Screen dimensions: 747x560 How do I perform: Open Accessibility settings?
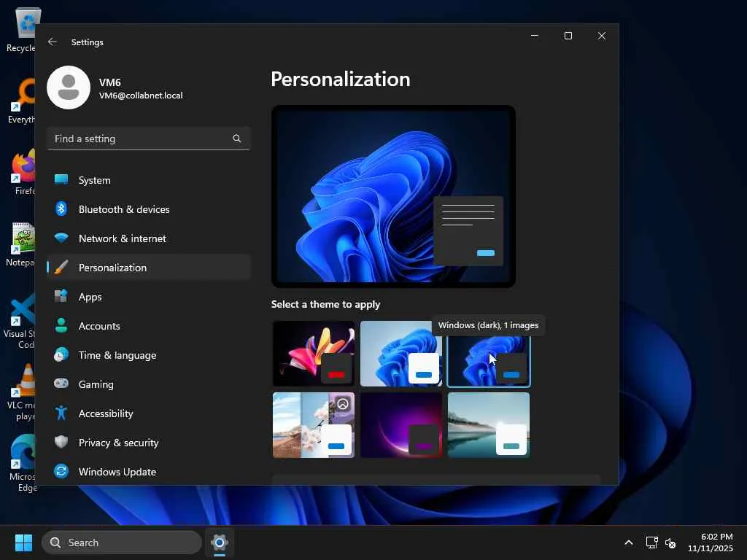click(x=149, y=413)
